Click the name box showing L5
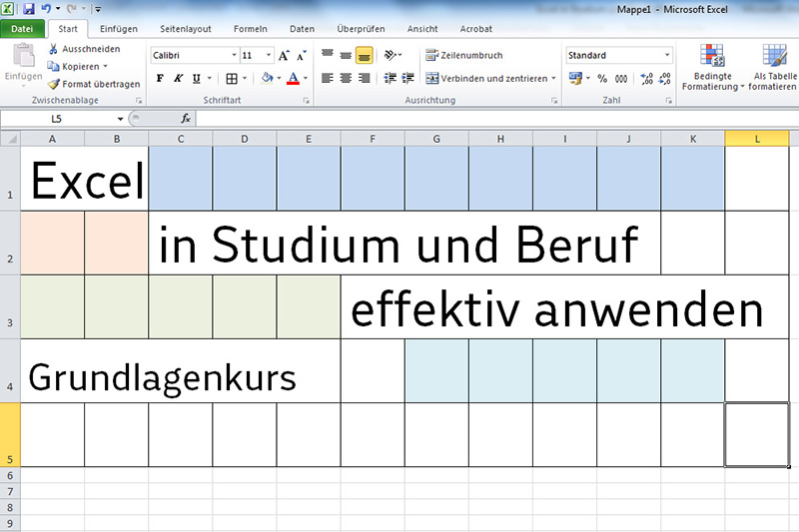The image size is (799, 532). coord(57,119)
